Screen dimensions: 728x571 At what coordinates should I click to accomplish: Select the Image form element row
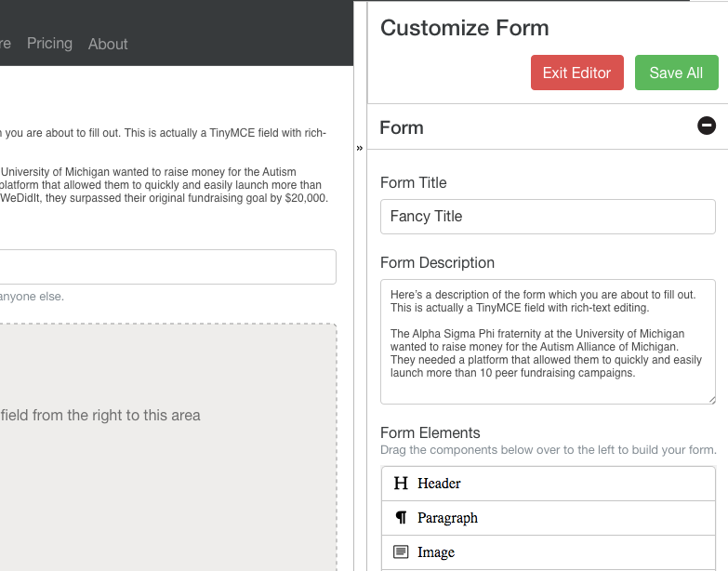(x=548, y=552)
